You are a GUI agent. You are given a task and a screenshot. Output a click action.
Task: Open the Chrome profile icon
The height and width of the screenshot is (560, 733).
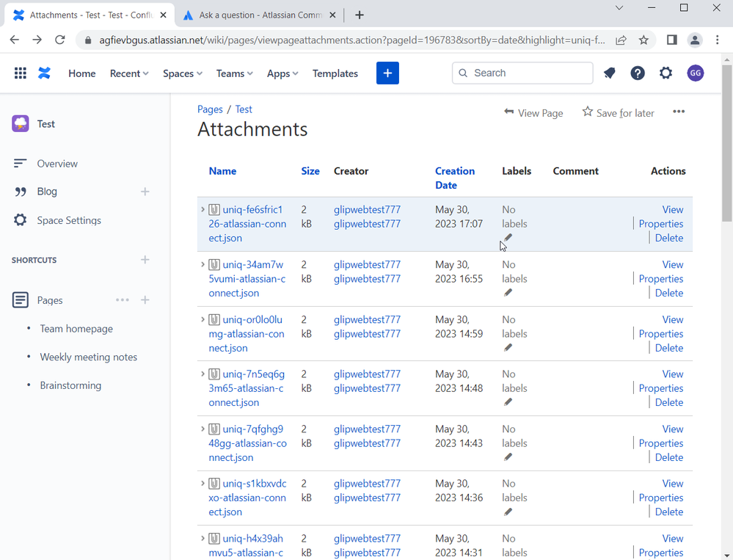(695, 40)
